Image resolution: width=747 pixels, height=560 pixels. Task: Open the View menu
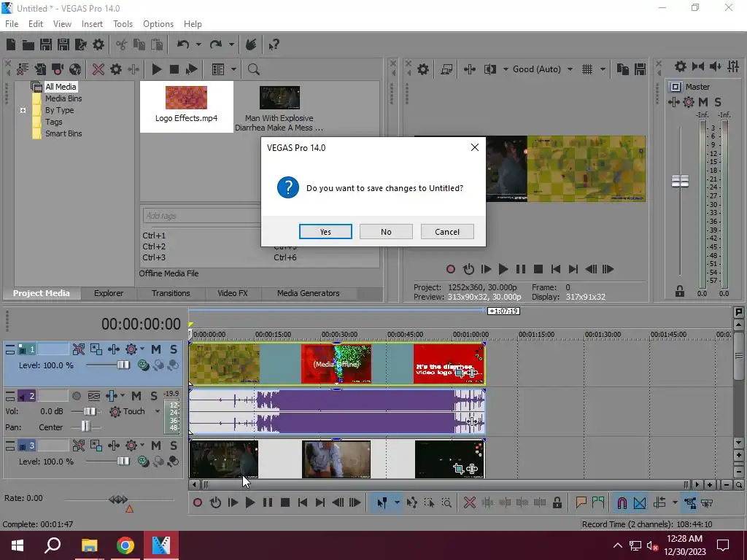62,24
